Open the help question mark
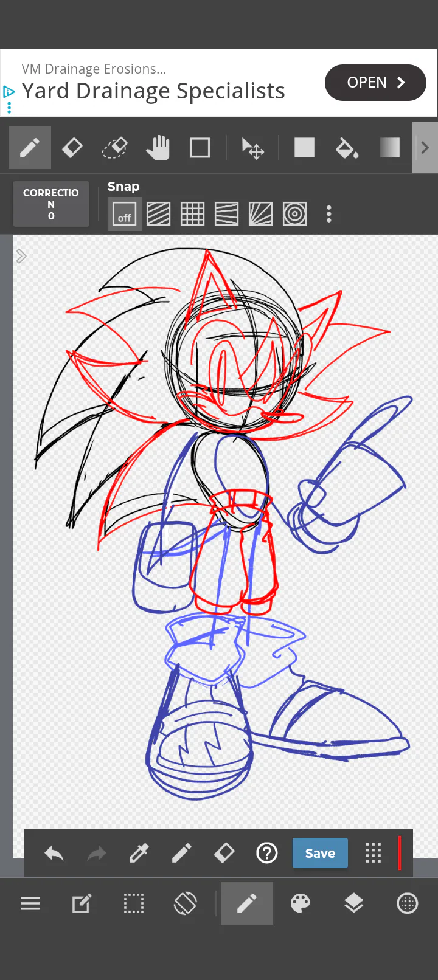 (267, 854)
